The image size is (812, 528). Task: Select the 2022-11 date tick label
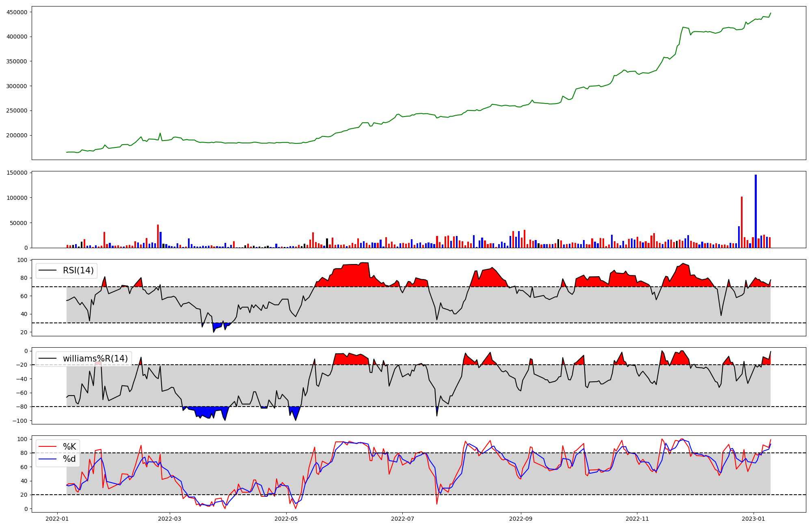pos(637,519)
